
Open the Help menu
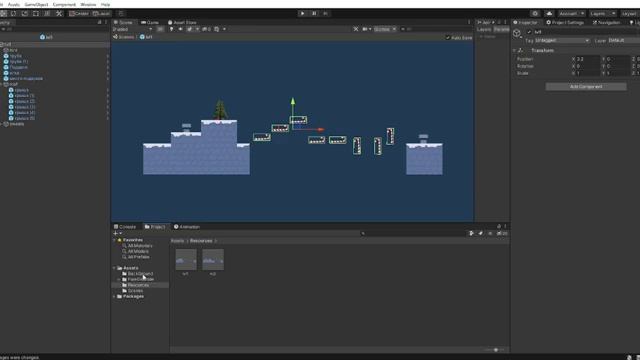coord(105,4)
